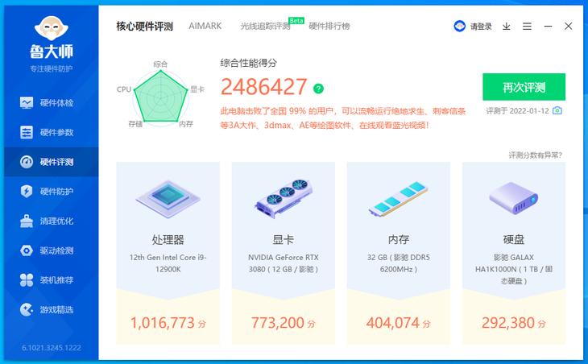
Task: Click the 硬盘 drive illustration
Action: pos(513,198)
